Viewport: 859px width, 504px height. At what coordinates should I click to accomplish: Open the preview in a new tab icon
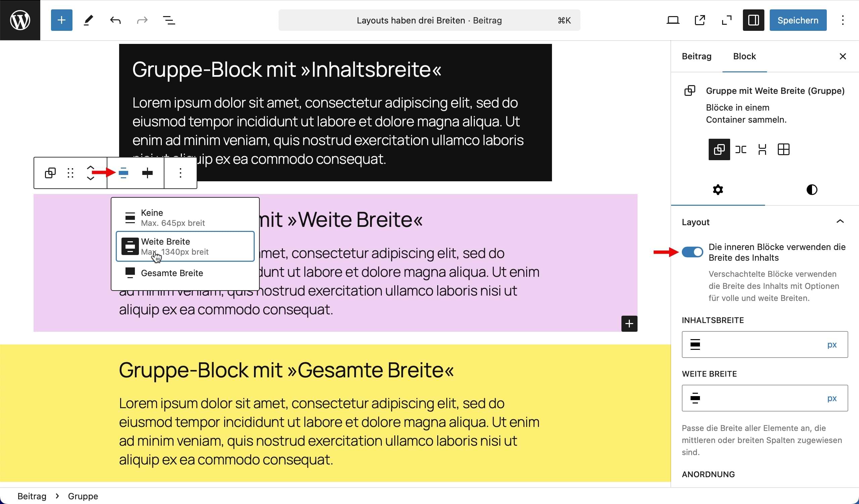click(x=700, y=20)
